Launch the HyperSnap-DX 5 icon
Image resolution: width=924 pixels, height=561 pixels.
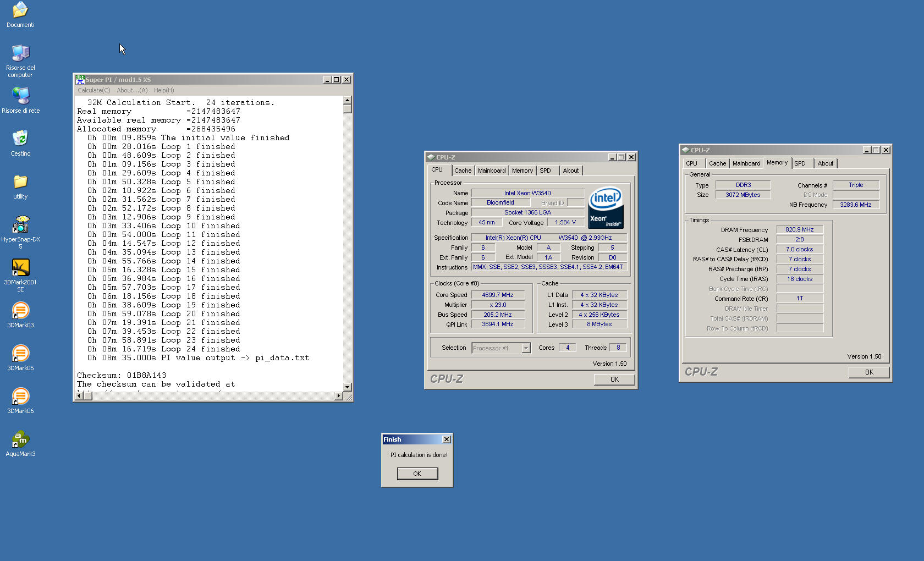click(x=20, y=224)
